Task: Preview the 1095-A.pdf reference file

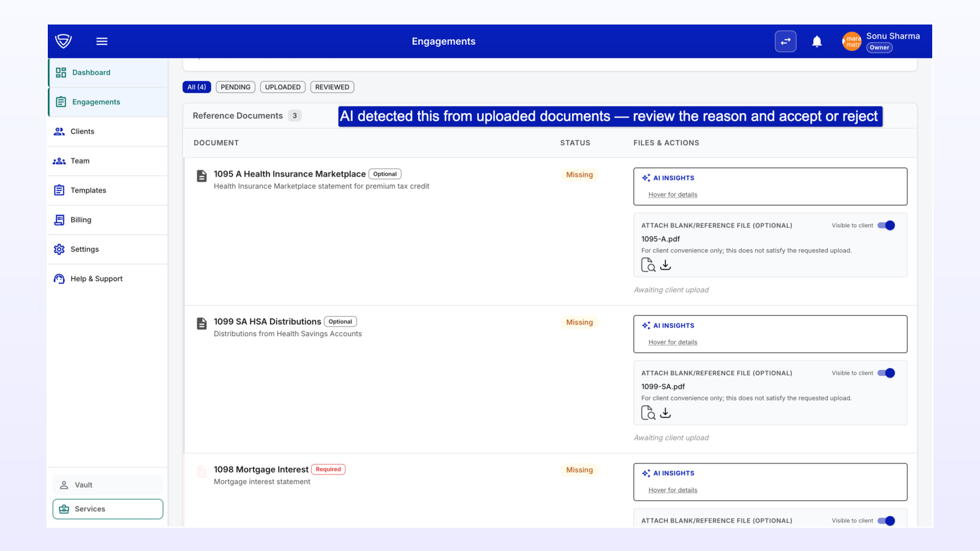Action: 648,265
